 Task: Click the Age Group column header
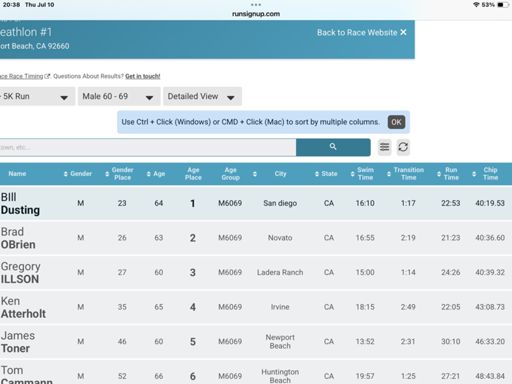(230, 174)
